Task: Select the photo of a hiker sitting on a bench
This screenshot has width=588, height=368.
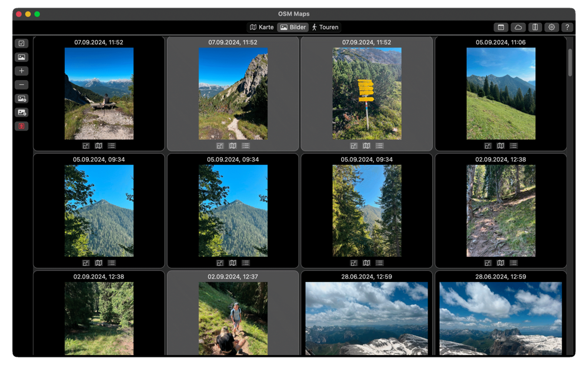Action: click(99, 94)
